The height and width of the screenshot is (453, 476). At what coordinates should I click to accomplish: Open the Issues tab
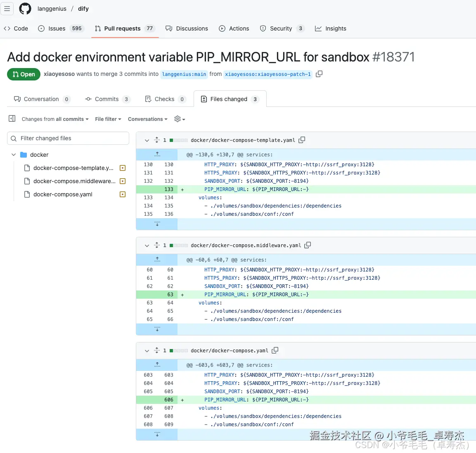tap(61, 28)
